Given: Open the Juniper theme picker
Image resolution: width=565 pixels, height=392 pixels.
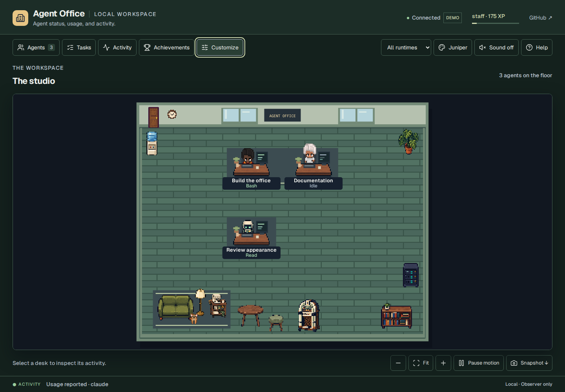Looking at the screenshot, I should [453, 47].
